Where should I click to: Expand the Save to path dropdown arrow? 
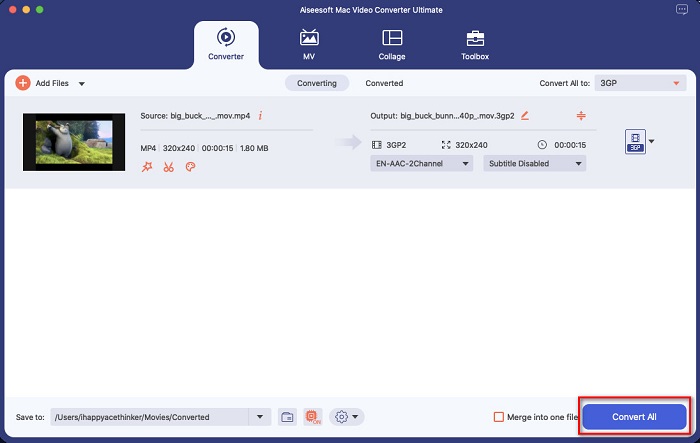[x=260, y=417]
